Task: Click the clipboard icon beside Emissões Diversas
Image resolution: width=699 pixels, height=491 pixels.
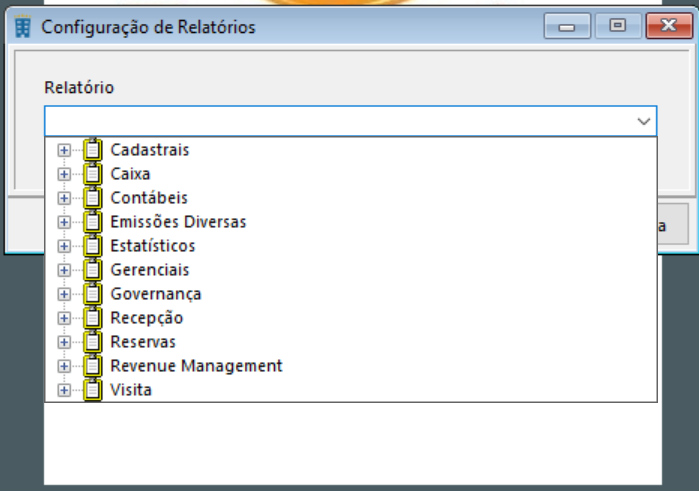Action: pyautogui.click(x=93, y=222)
